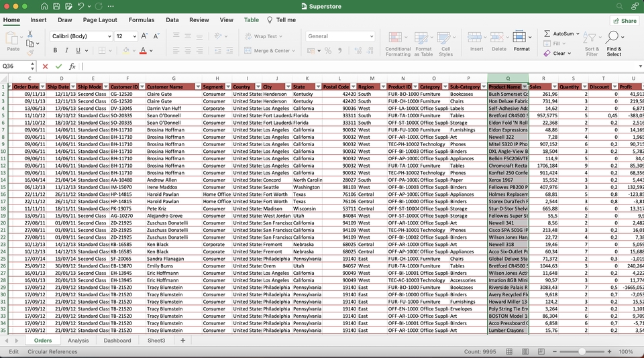Toggle Underline formatting
The height and width of the screenshot is (358, 644).
click(78, 50)
